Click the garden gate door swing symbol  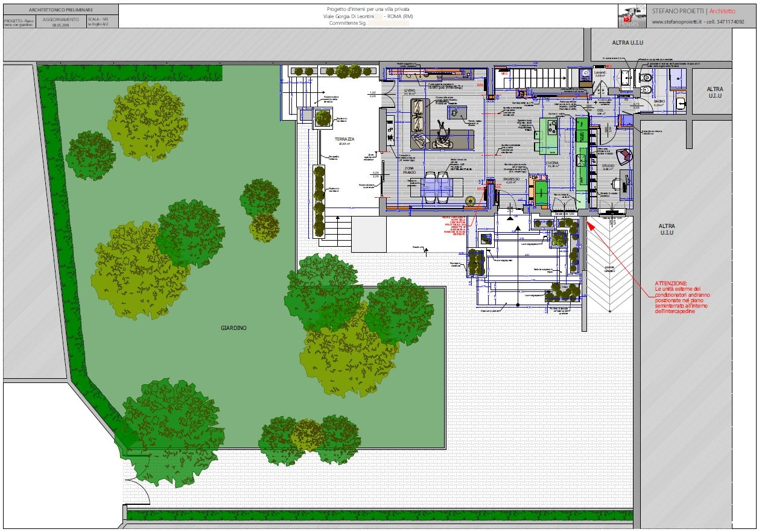coord(136,493)
